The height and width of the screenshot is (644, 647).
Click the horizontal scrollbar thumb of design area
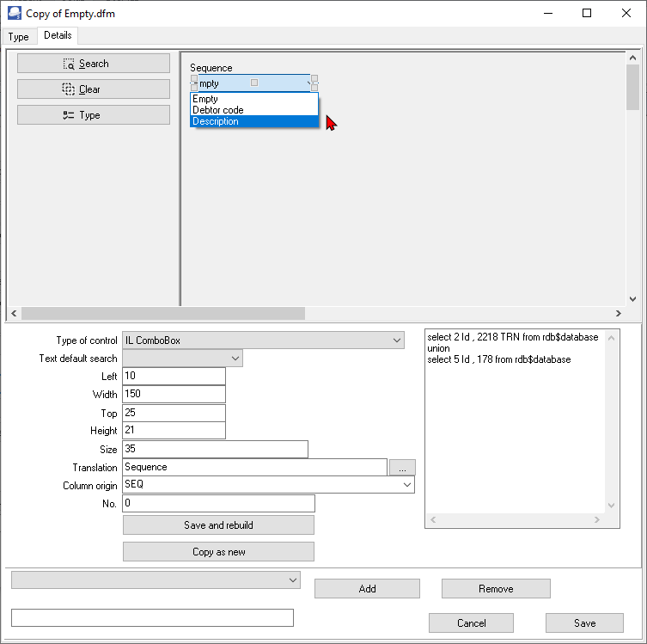point(163,313)
